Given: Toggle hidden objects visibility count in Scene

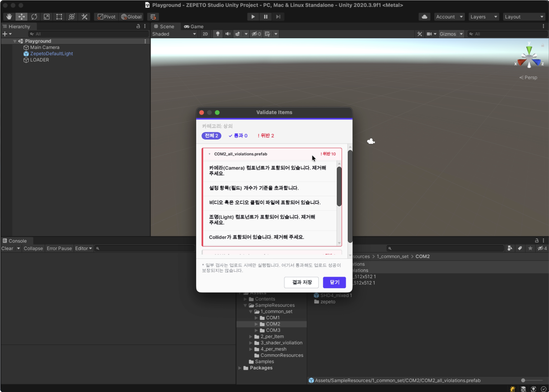Looking at the screenshot, I should (256, 34).
